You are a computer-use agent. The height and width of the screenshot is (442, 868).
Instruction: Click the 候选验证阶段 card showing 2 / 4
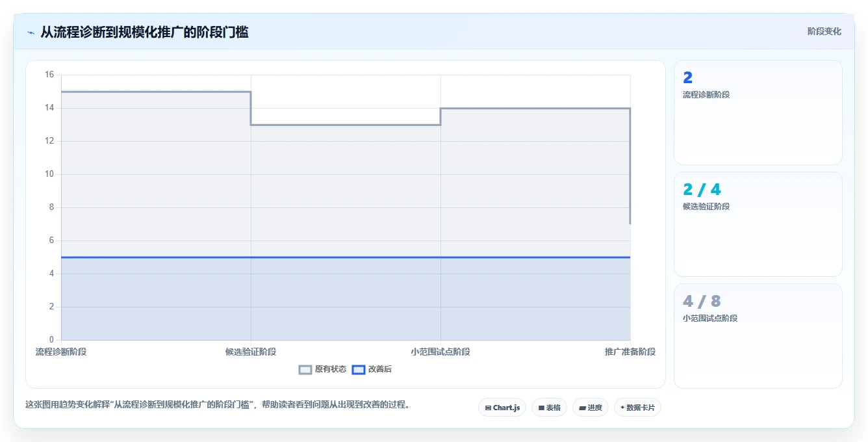[758, 224]
